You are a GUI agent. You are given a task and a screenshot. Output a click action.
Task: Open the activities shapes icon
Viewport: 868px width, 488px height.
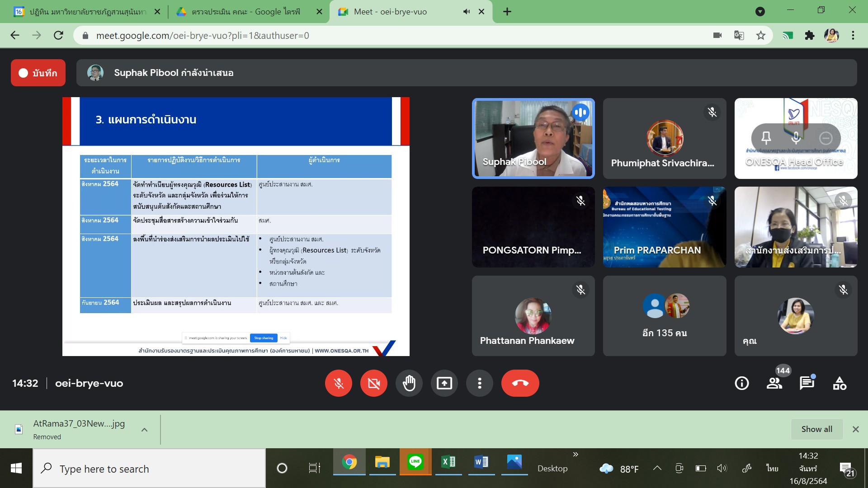tap(840, 383)
